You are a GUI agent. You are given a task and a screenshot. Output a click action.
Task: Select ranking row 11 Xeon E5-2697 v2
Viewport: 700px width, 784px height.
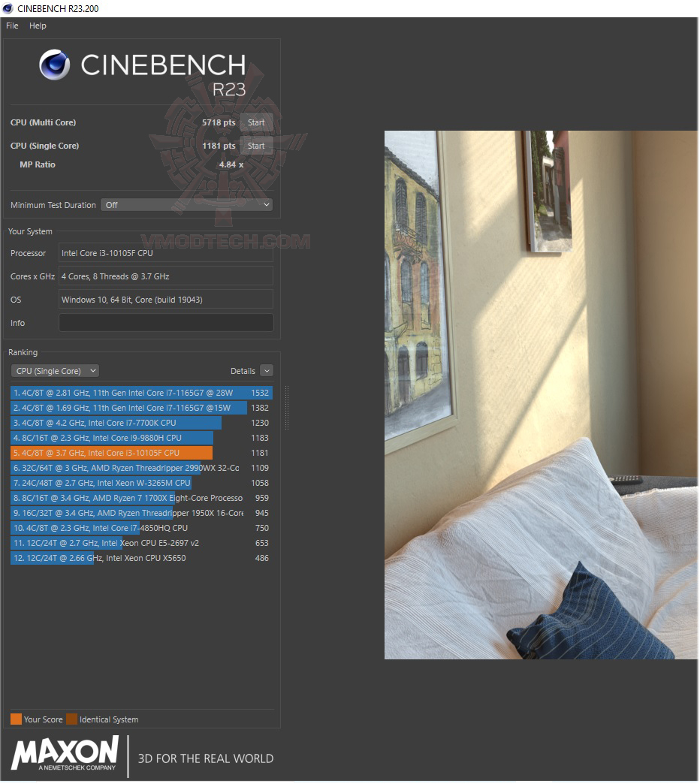(141, 543)
